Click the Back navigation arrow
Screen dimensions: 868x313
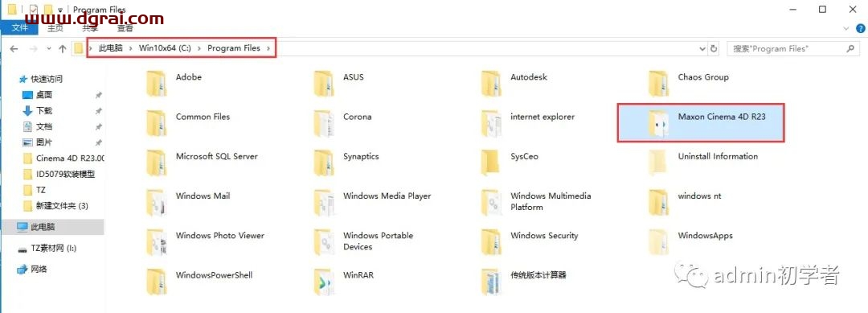(14, 49)
